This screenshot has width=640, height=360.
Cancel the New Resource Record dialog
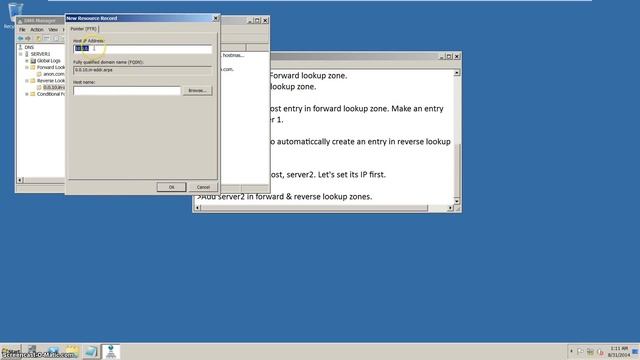coord(203,187)
